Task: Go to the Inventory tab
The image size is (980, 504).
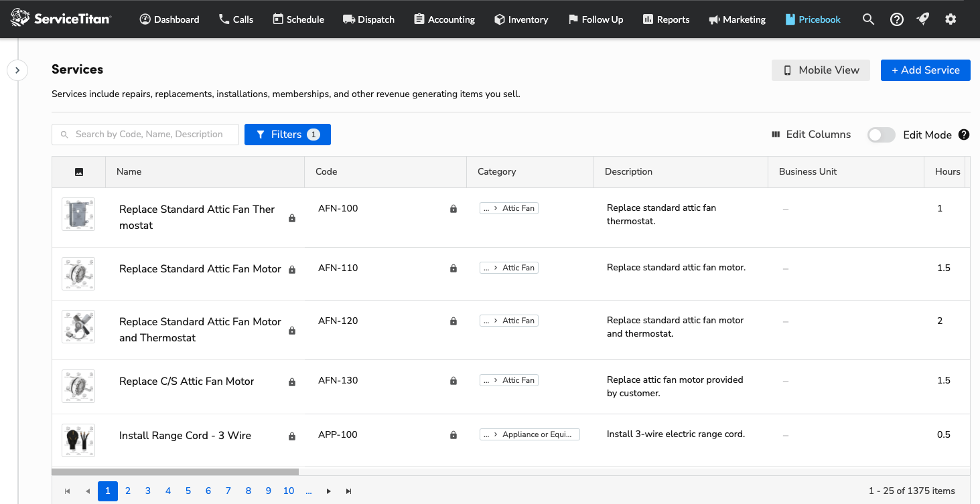Action: pyautogui.click(x=520, y=19)
